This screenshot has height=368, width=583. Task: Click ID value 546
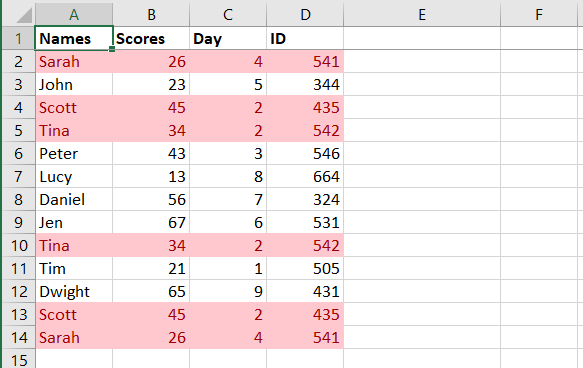(305, 154)
